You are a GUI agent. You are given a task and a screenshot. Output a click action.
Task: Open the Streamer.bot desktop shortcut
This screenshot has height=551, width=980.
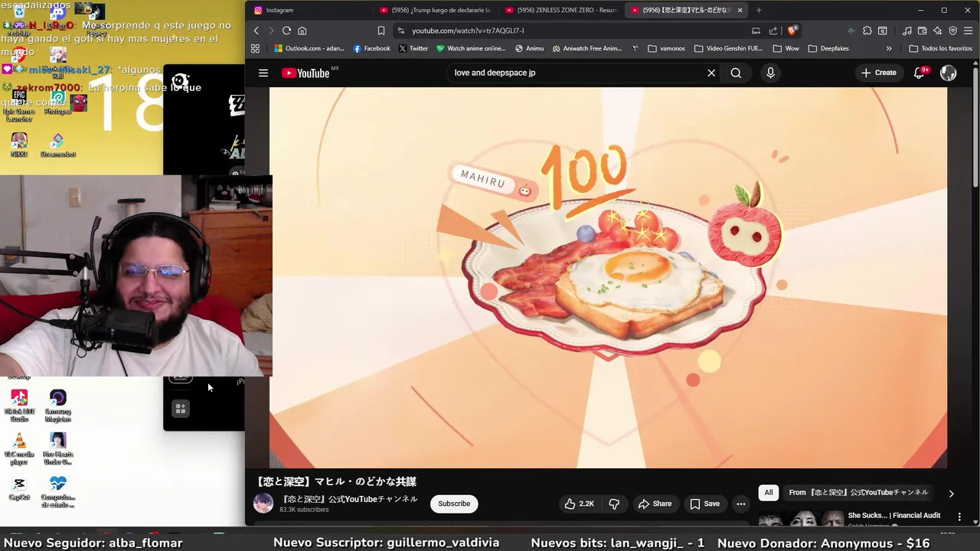pyautogui.click(x=58, y=145)
